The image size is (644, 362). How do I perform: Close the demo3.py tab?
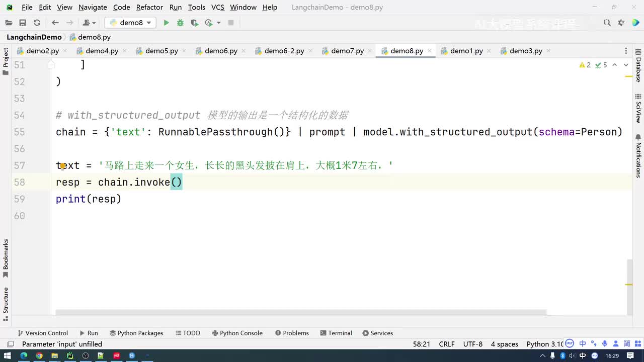point(548,51)
